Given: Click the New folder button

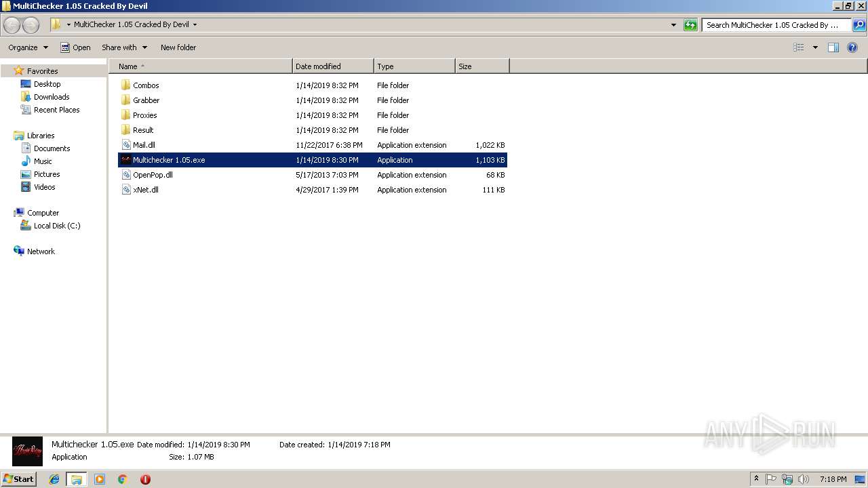Looking at the screenshot, I should 178,47.
